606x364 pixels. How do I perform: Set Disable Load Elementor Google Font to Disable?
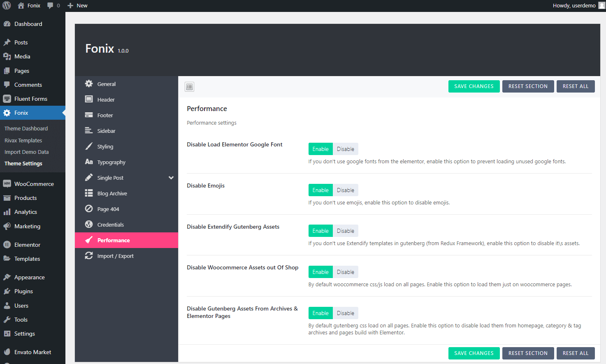click(345, 149)
